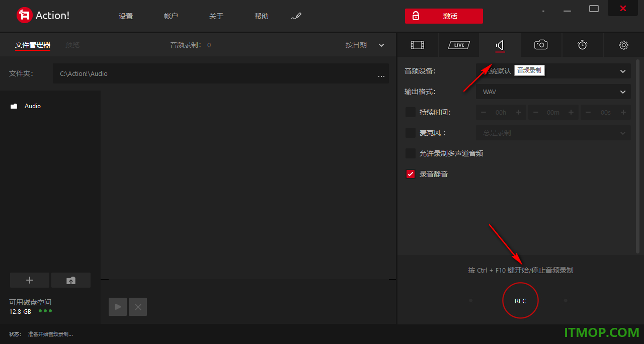This screenshot has height=344, width=644.
Task: Open the settings gear tab
Action: pos(623,45)
